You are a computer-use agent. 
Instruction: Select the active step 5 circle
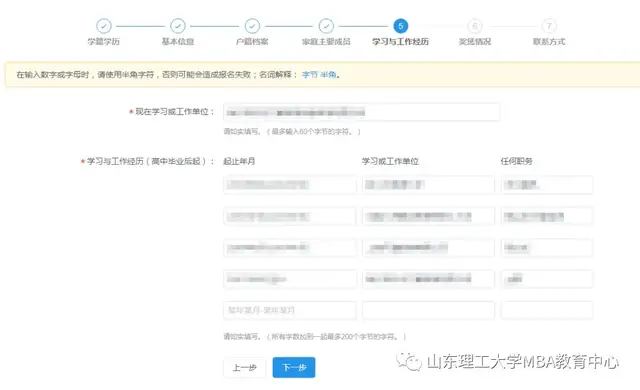click(x=400, y=26)
